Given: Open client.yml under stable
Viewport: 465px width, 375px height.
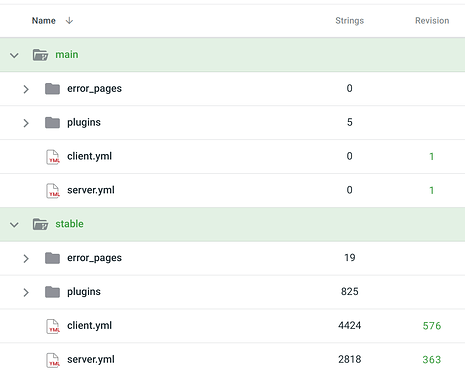Looking at the screenshot, I should click(x=89, y=325).
